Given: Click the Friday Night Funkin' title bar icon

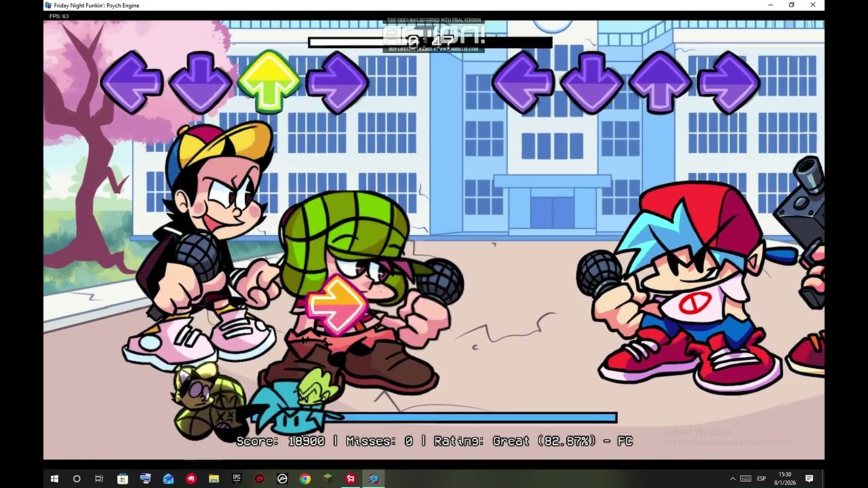Looking at the screenshot, I should coord(48,5).
